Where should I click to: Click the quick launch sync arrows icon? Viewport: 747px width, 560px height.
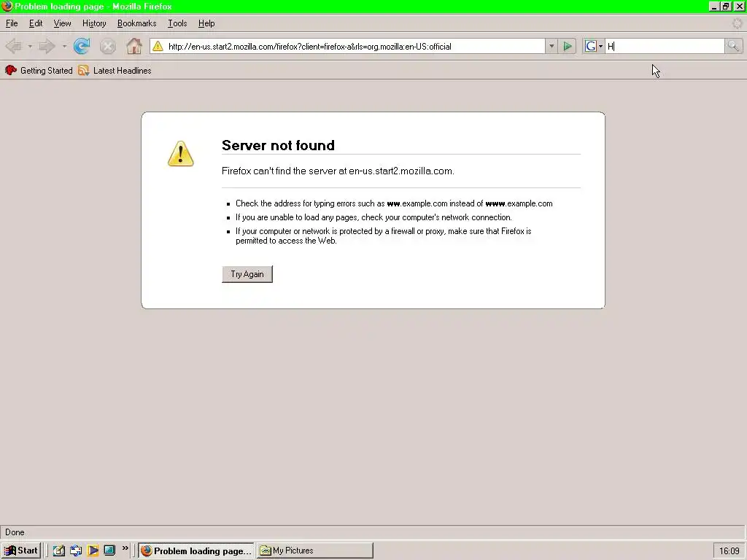pyautogui.click(x=76, y=551)
